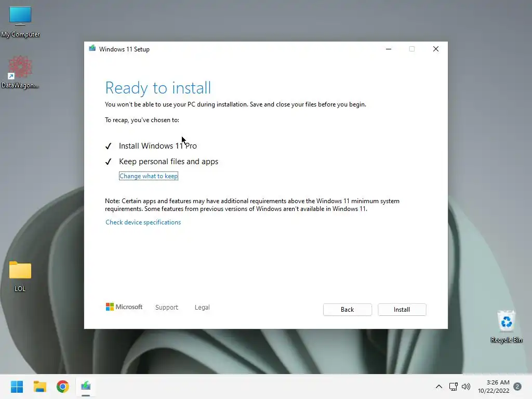532x399 pixels.
Task: Close the Windows 11 Setup window
Action: (436, 49)
